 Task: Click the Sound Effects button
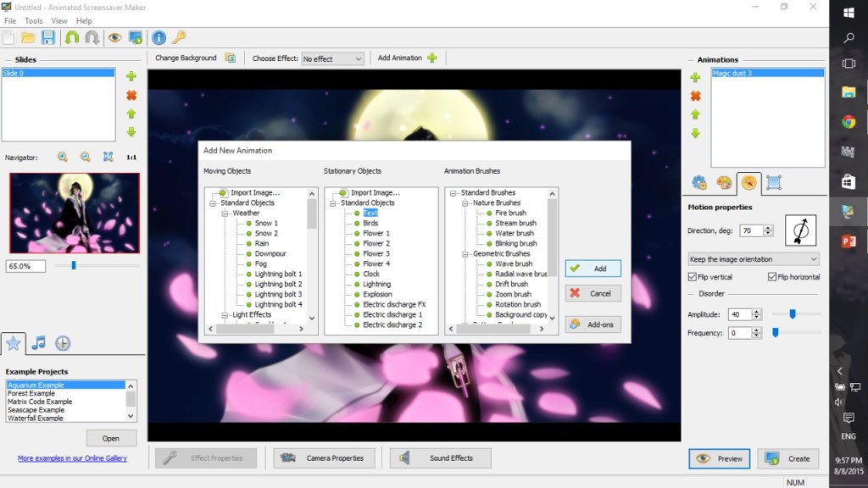click(440, 458)
